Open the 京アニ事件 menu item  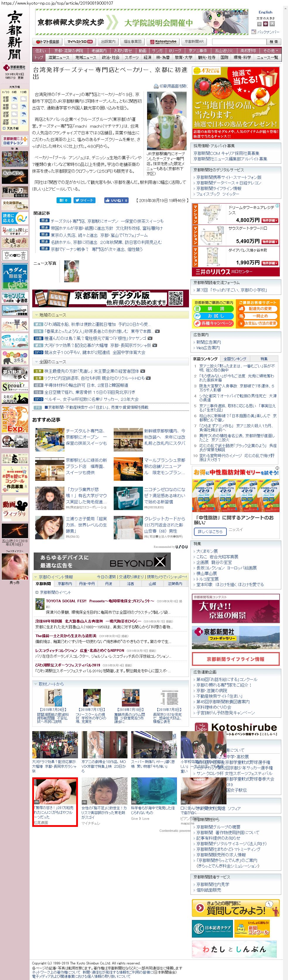tap(198, 51)
